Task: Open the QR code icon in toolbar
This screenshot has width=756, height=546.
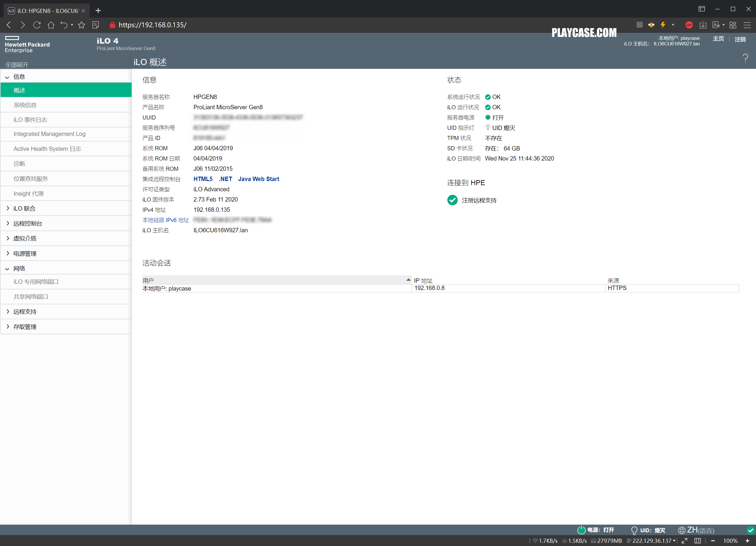Action: tap(639, 25)
